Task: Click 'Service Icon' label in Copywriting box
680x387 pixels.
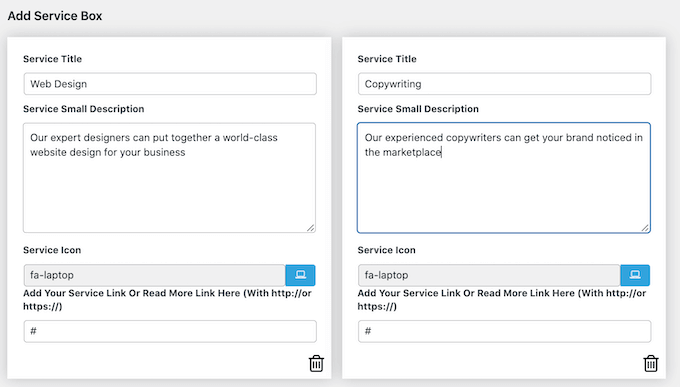Action: pyautogui.click(x=386, y=250)
